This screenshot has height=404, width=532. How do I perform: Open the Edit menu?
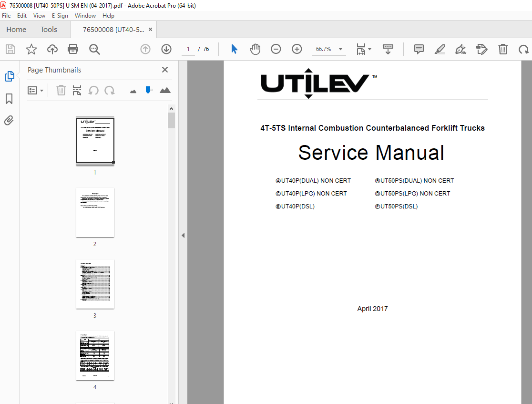click(x=22, y=16)
